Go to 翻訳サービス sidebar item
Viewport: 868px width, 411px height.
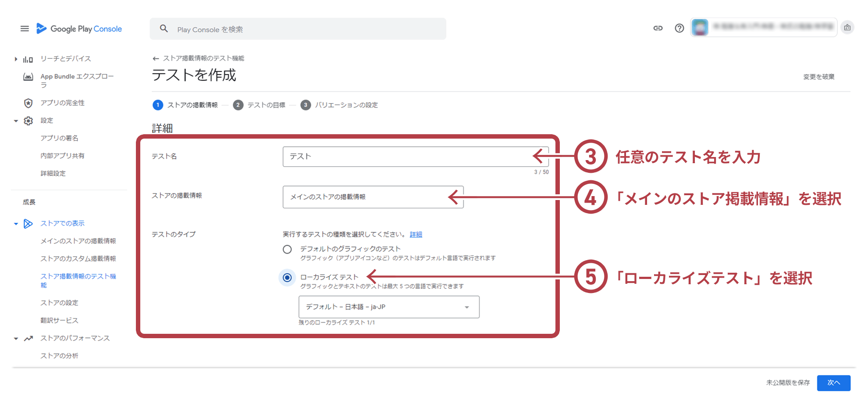(59, 320)
